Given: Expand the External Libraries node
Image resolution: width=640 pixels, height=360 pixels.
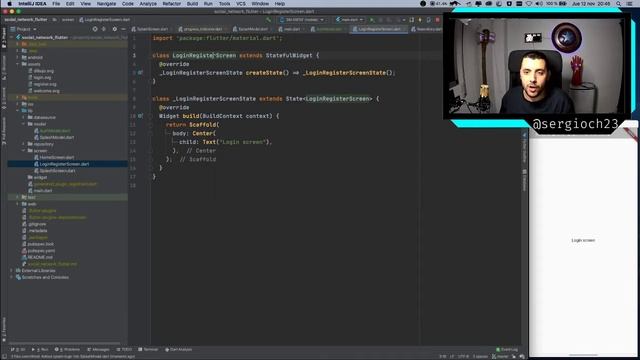Looking at the screenshot, I should tap(11, 271).
